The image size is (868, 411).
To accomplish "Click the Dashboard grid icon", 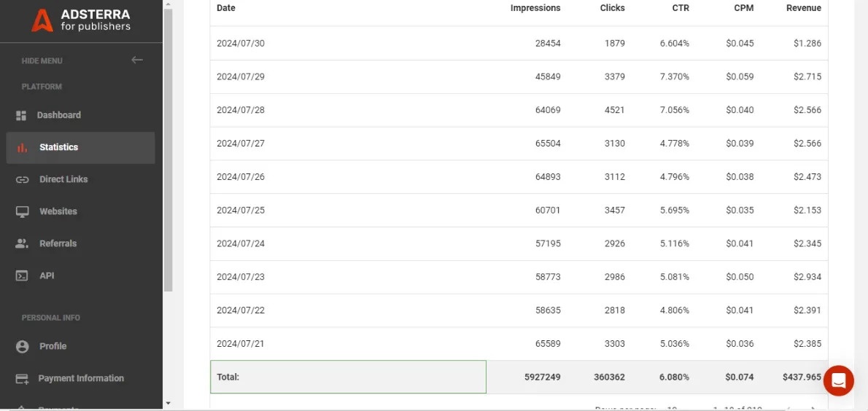I will point(21,115).
